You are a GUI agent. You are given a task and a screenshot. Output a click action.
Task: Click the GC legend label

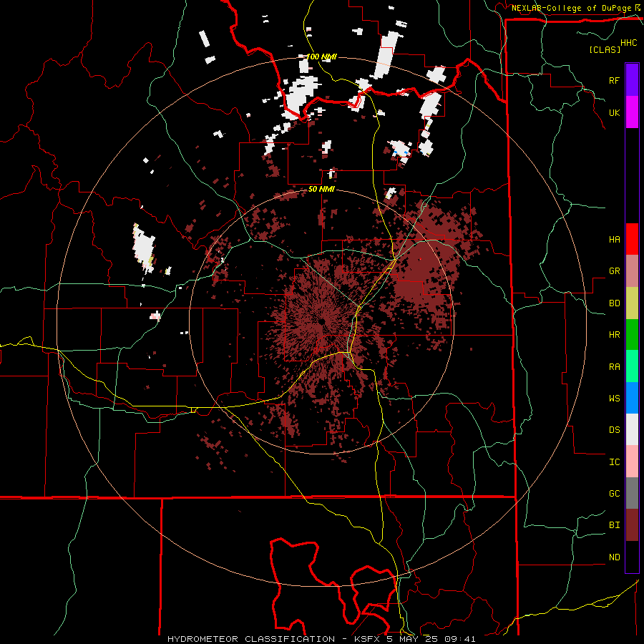point(614,493)
